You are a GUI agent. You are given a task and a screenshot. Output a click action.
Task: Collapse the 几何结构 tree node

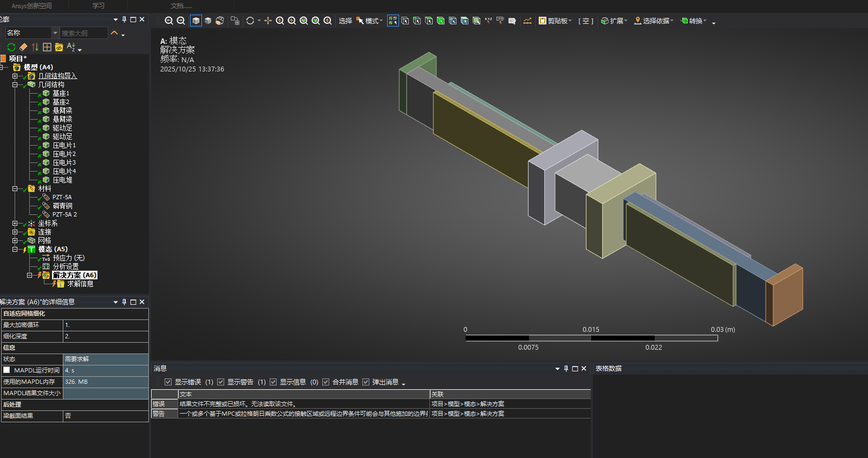point(15,84)
